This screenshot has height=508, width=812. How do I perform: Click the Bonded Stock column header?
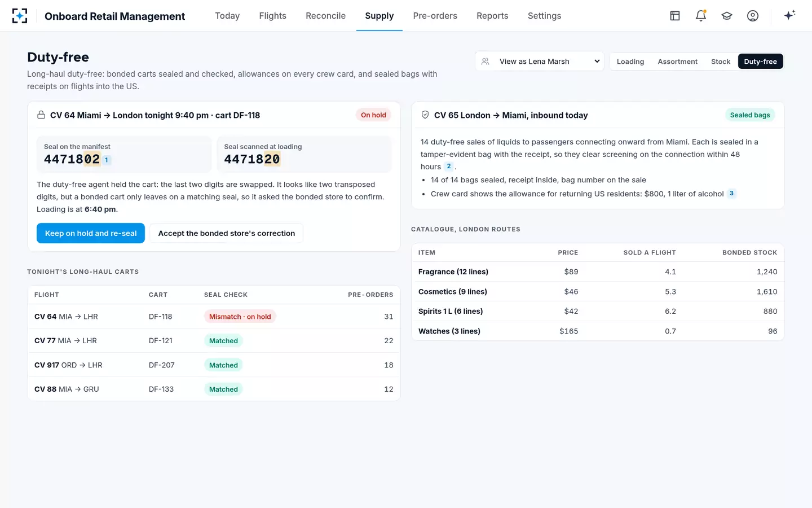click(x=749, y=253)
